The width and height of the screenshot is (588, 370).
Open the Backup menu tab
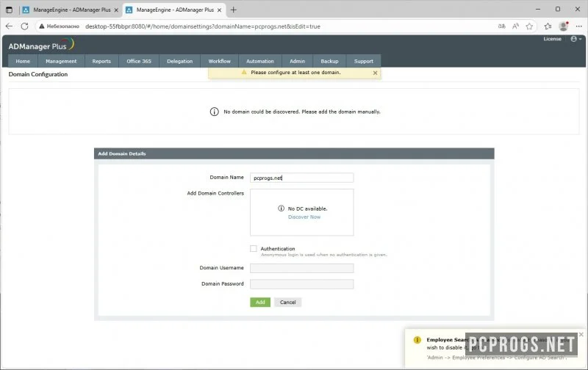[329, 61]
